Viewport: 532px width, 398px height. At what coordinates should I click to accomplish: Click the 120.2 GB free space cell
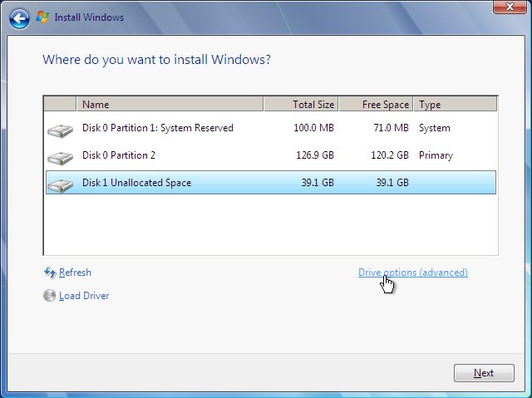[x=389, y=155]
